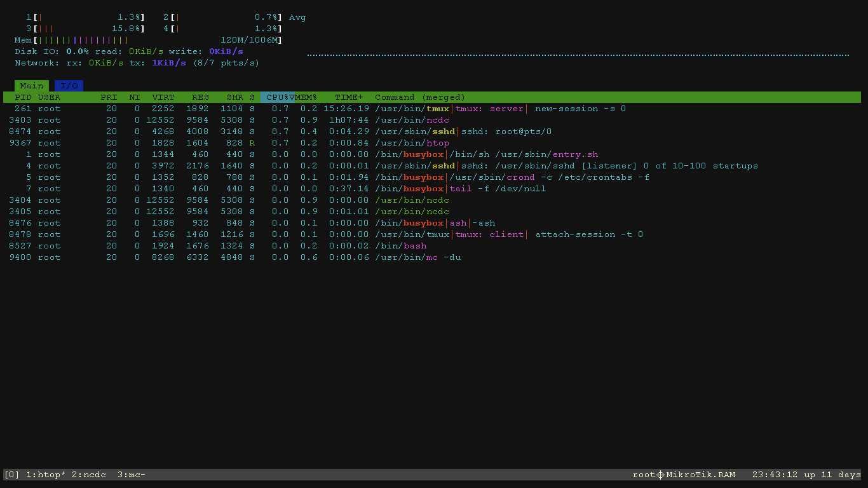868x488 pixels.
Task: Select the sshd root@pts/0 process row
Action: tap(432, 132)
